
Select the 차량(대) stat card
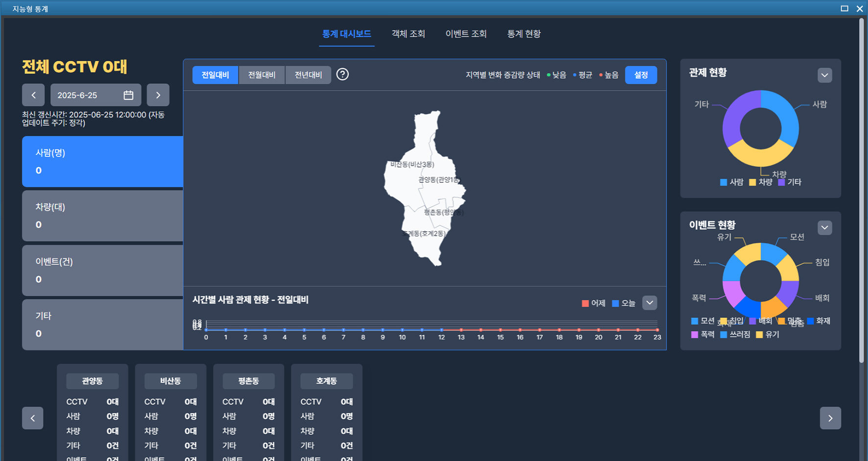(x=102, y=216)
